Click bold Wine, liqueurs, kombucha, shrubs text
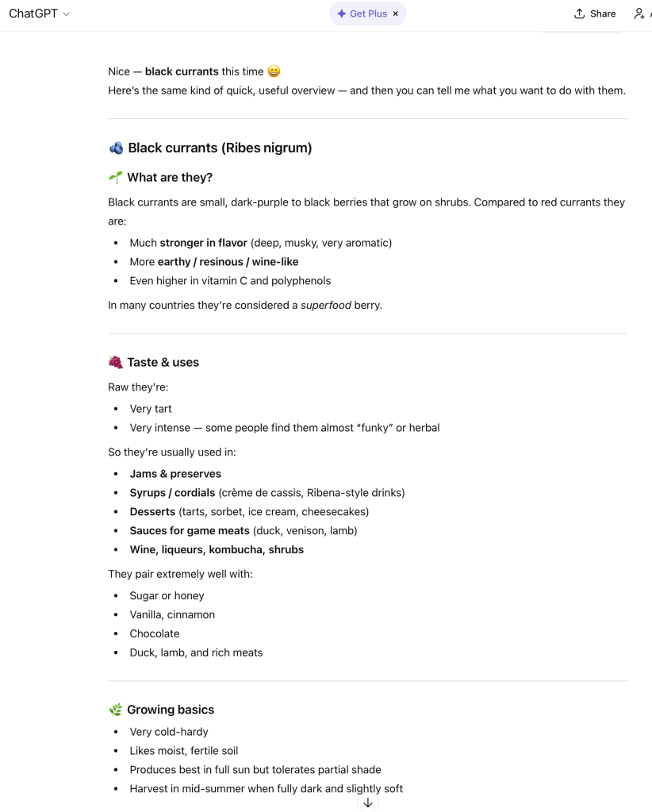 pos(217,550)
